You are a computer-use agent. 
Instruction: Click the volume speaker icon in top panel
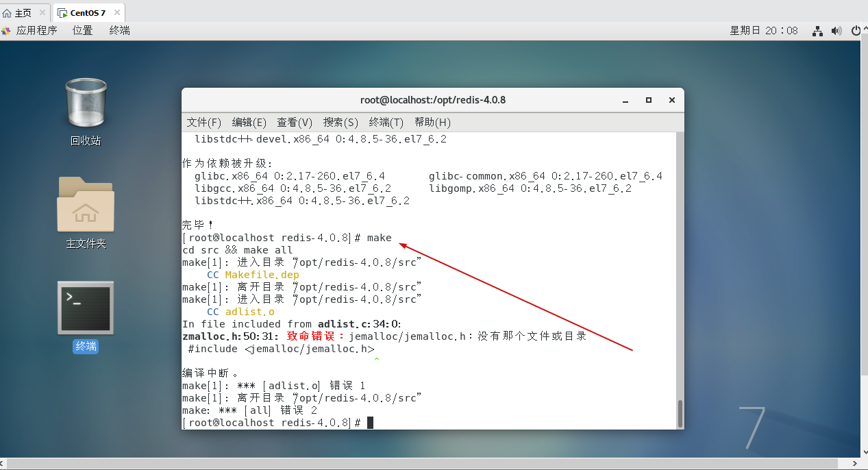(x=836, y=31)
